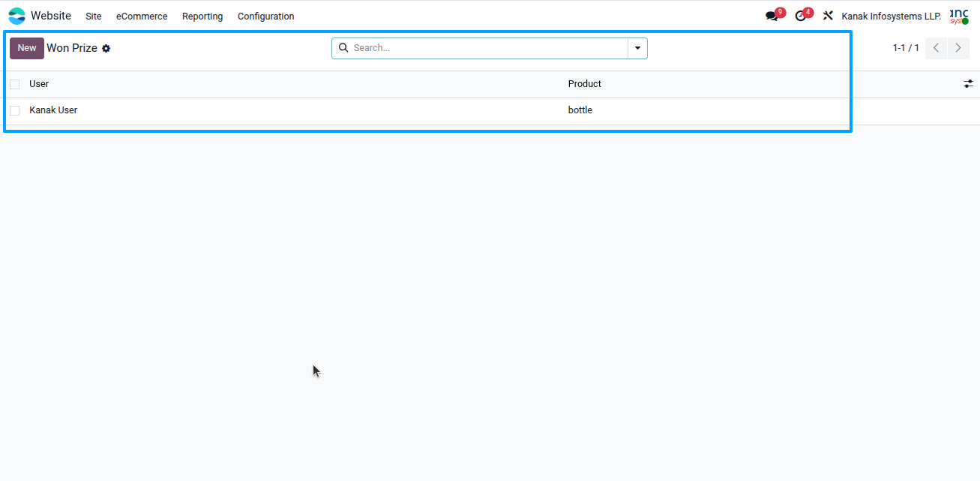Image resolution: width=980 pixels, height=481 pixels.
Task: Expand the search options dropdown arrow
Action: click(637, 48)
